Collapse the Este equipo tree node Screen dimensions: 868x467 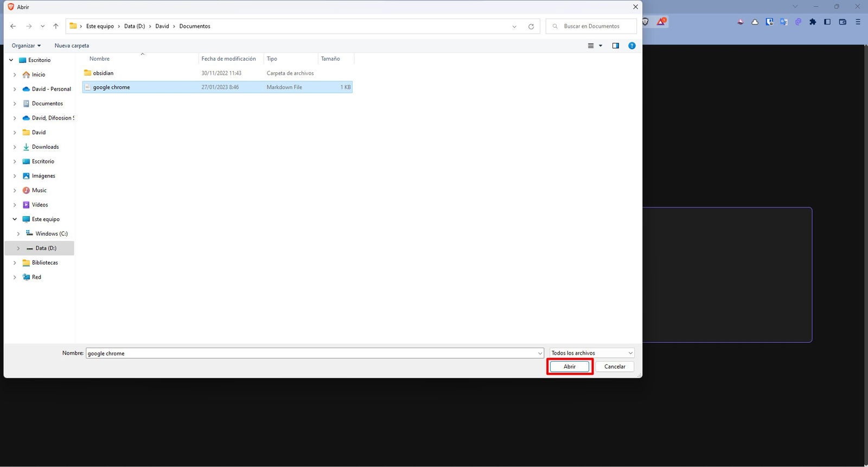(15, 219)
